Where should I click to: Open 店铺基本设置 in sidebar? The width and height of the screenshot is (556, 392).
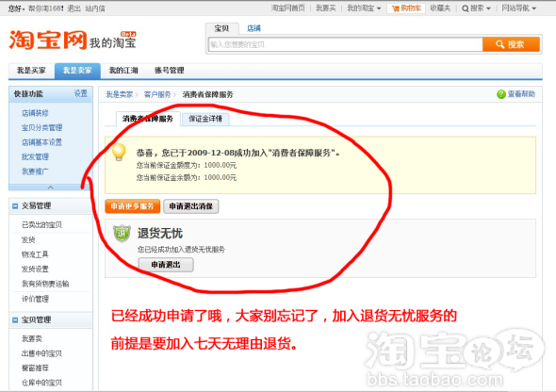[x=41, y=142]
